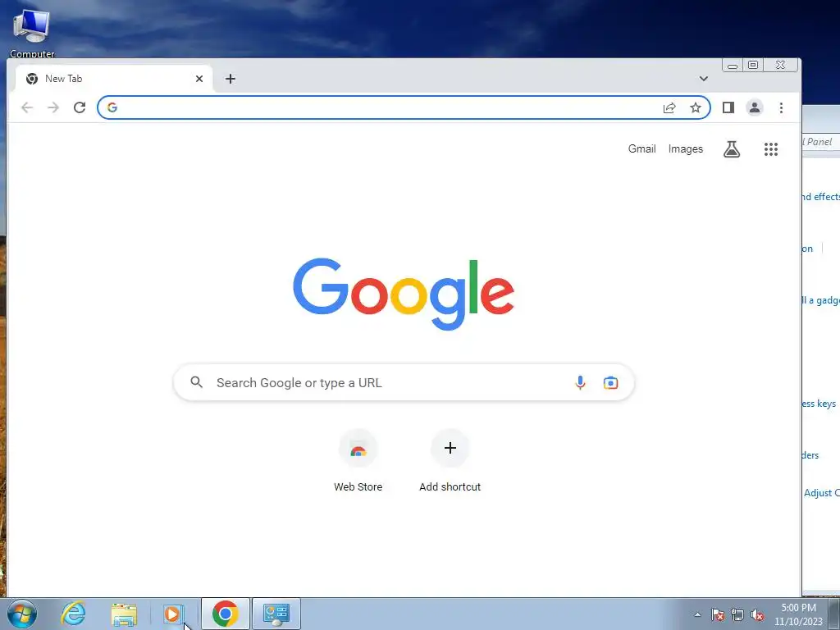The width and height of the screenshot is (840, 630).
Task: Open the Chrome side panel
Action: [x=728, y=107]
